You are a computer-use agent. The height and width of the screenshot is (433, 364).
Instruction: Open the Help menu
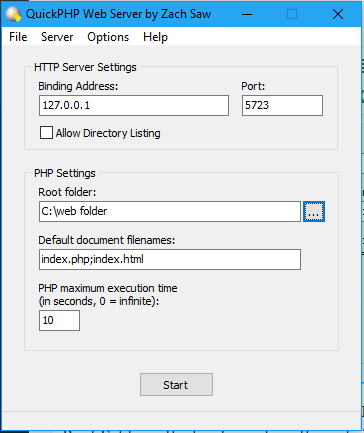click(155, 37)
